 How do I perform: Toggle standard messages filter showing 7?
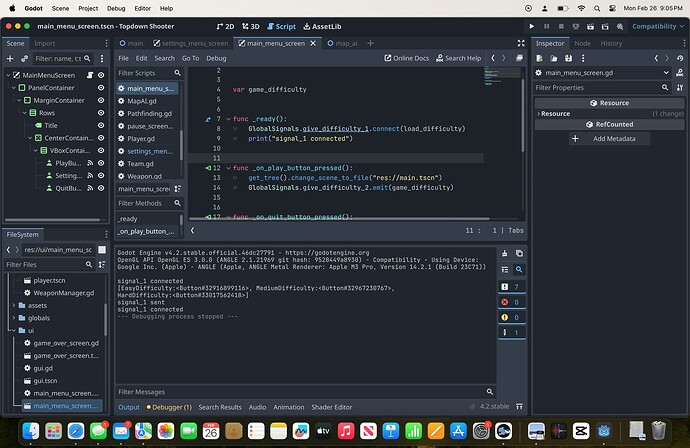pos(511,287)
